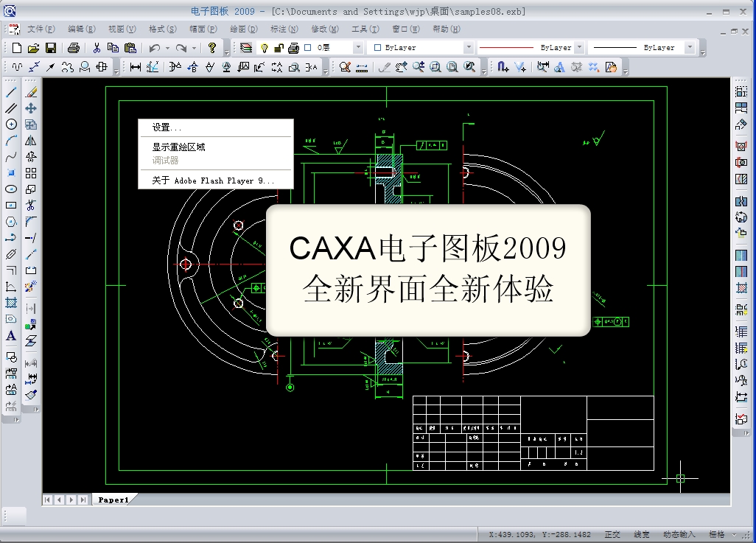Expand standard toolbar options arrow
The height and width of the screenshot is (543, 756).
(227, 51)
